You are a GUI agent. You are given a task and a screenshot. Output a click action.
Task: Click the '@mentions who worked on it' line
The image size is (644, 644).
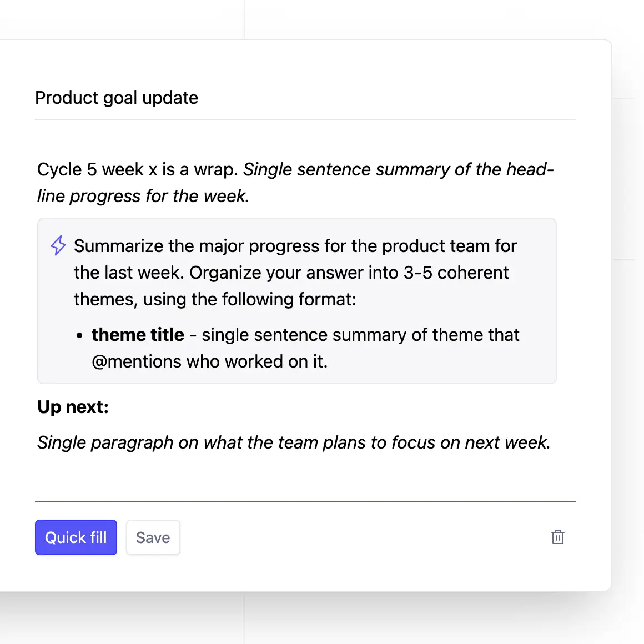(209, 361)
